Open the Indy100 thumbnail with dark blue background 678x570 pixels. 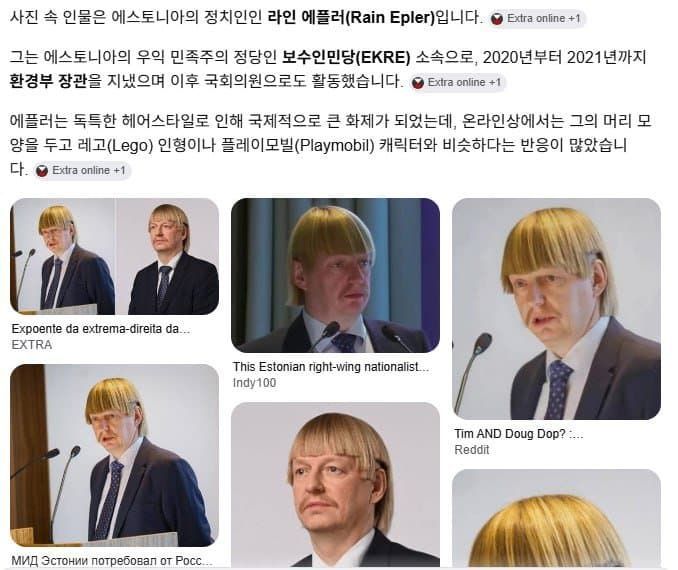336,275
